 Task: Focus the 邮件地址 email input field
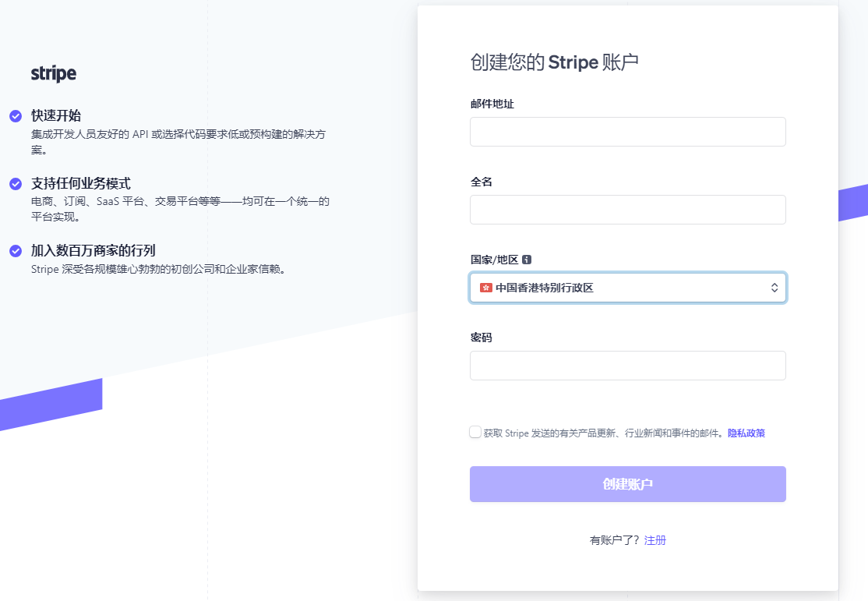pos(627,132)
